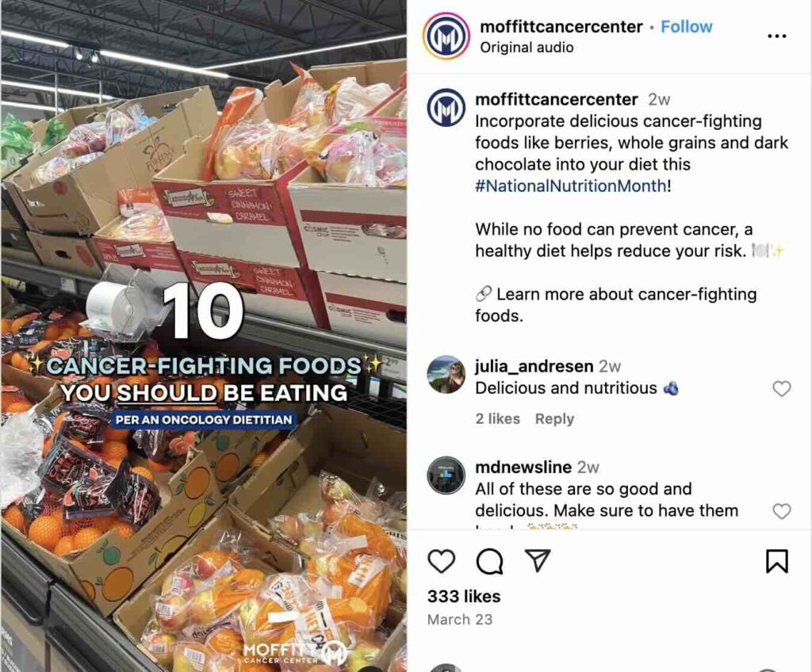
Task: Open mdnewsline's profile avatar
Action: point(446,475)
